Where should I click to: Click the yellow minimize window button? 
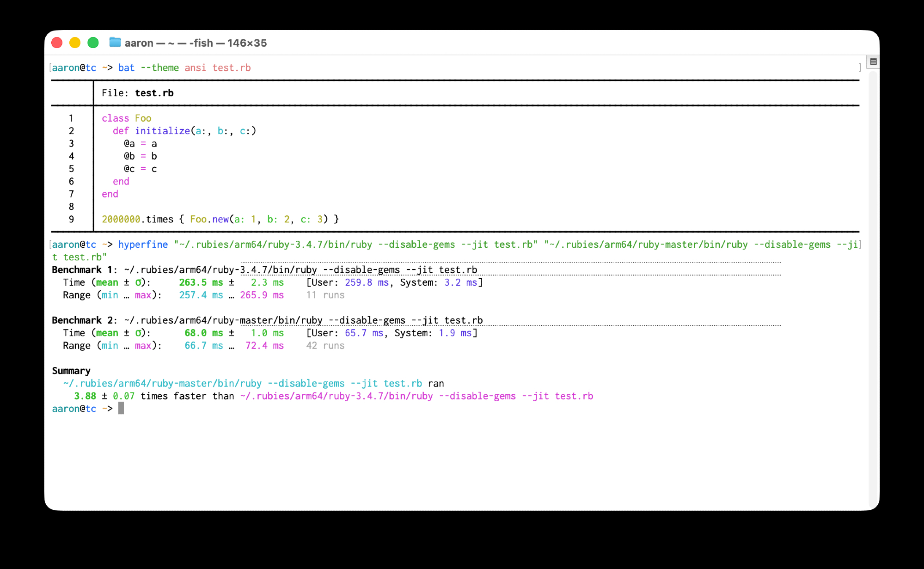click(x=75, y=43)
